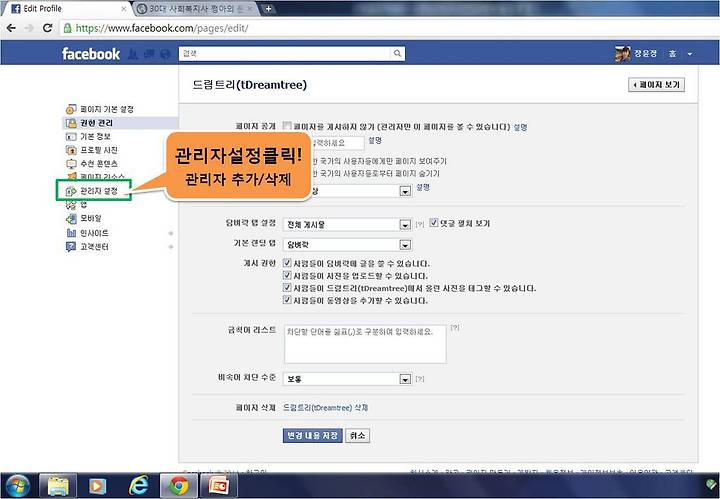Click the 관리자 설정 sidebar icon
Image resolution: width=720 pixels, height=499 pixels.
click(x=71, y=191)
